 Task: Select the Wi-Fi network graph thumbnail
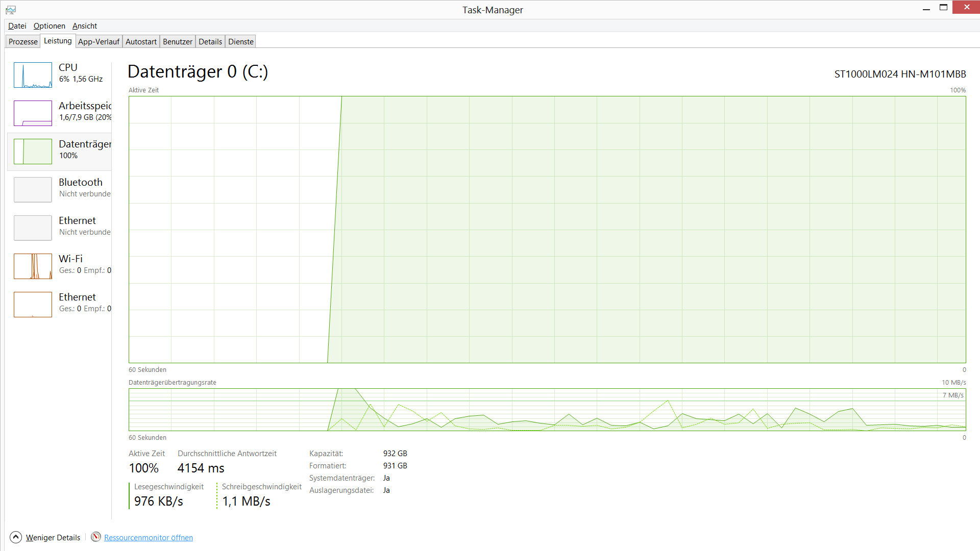[x=33, y=266]
